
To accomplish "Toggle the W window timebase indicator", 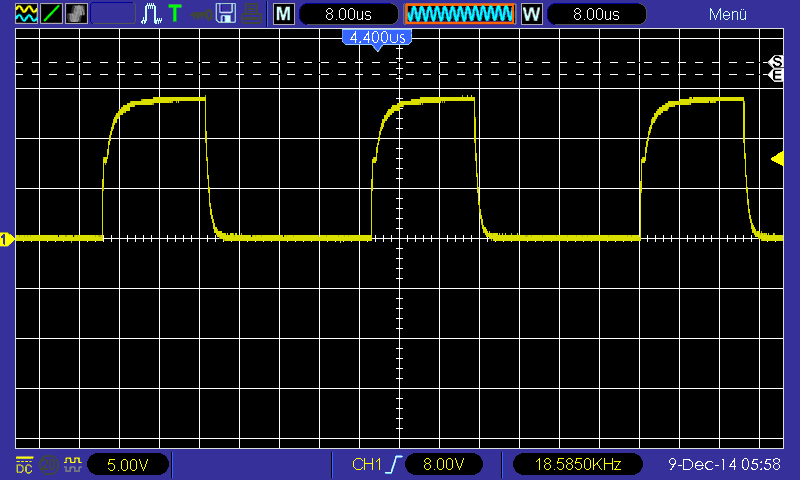I will coord(531,14).
